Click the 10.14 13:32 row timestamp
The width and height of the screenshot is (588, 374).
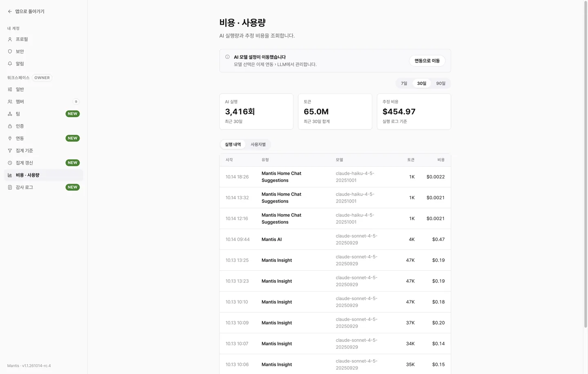(x=237, y=198)
